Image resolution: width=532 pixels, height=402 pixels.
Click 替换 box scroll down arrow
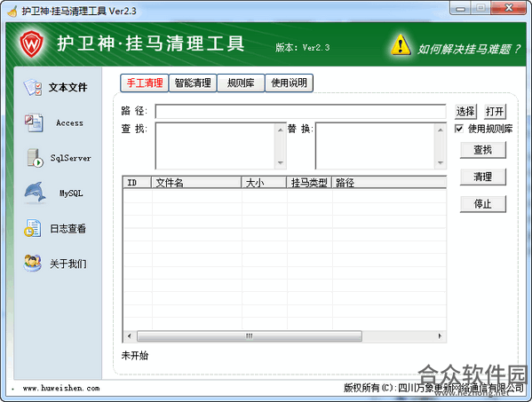click(x=441, y=162)
